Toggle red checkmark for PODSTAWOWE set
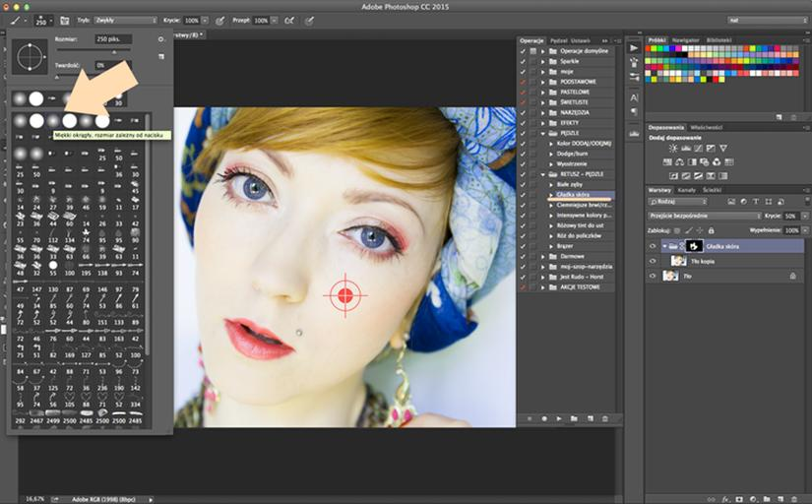This screenshot has height=504, width=812. pos(523,82)
